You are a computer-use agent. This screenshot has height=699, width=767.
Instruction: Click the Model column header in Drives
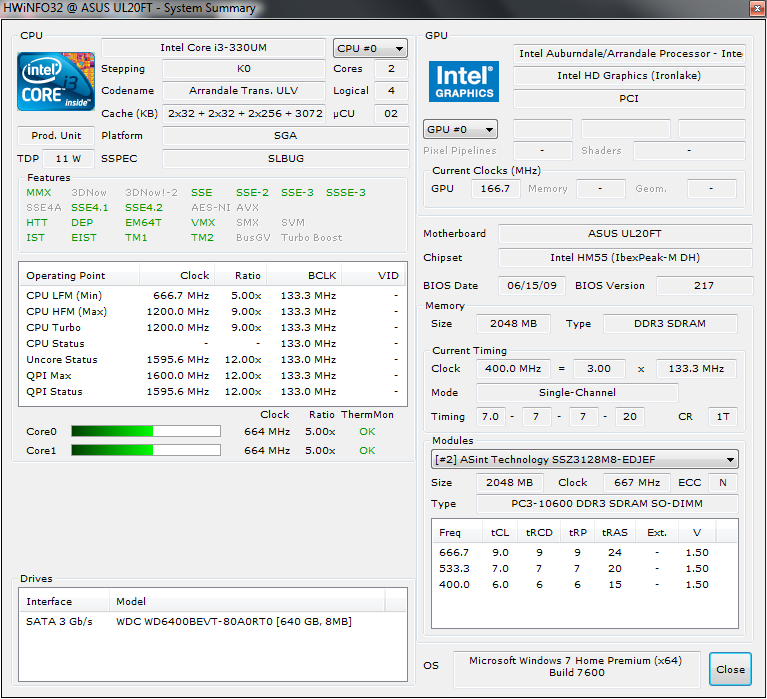point(247,601)
